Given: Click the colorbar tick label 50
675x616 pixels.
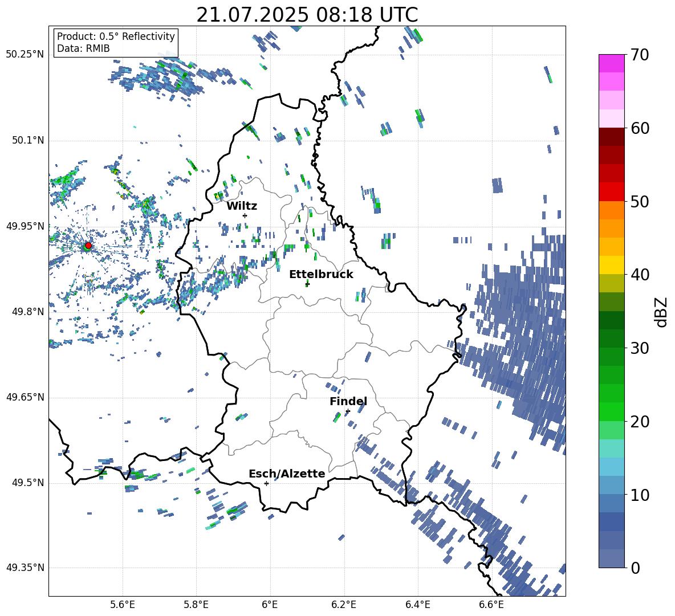Looking at the screenshot, I should pyautogui.click(x=640, y=201).
